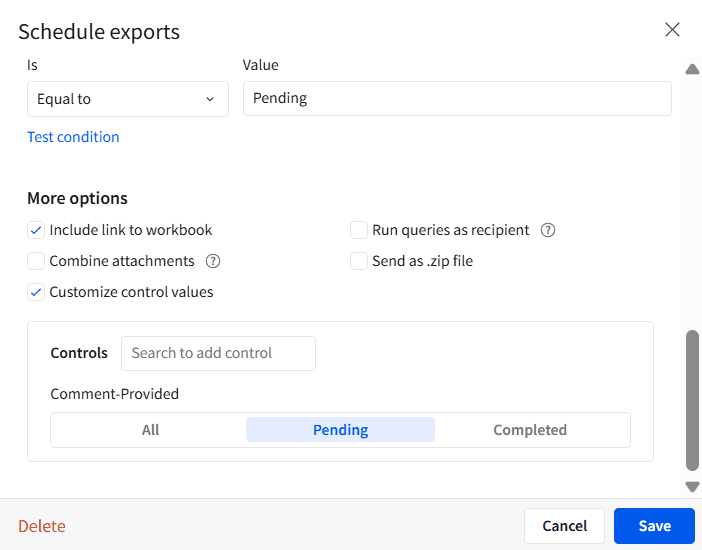
Task: Uncheck Include link to workbook
Action: pos(36,230)
